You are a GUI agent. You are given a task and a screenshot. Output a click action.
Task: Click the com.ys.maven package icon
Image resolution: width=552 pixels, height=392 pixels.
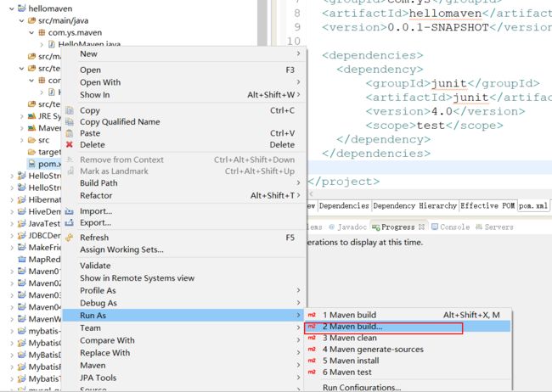(x=42, y=32)
